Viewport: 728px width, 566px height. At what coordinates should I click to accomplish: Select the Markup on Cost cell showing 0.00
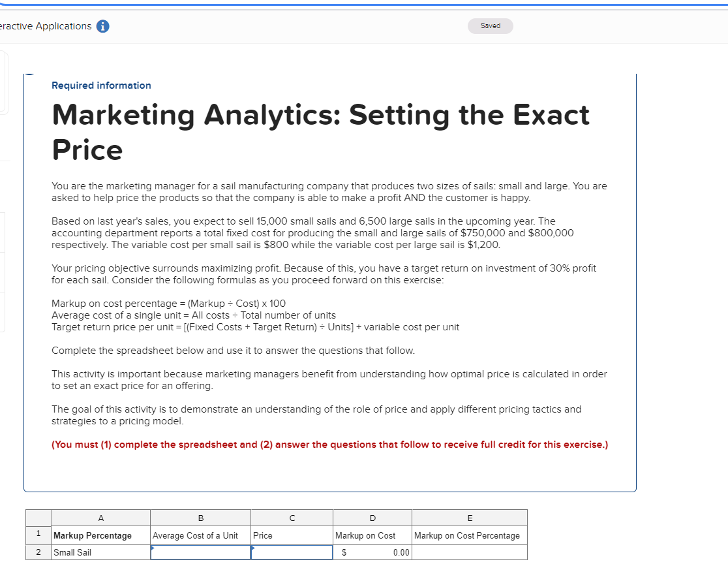click(x=372, y=552)
